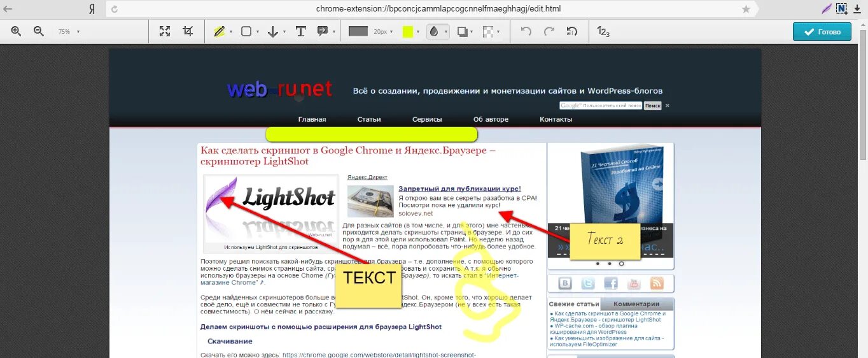The width and height of the screenshot is (868, 358).
Task: Bookmark the page with the star icon
Action: point(746,9)
